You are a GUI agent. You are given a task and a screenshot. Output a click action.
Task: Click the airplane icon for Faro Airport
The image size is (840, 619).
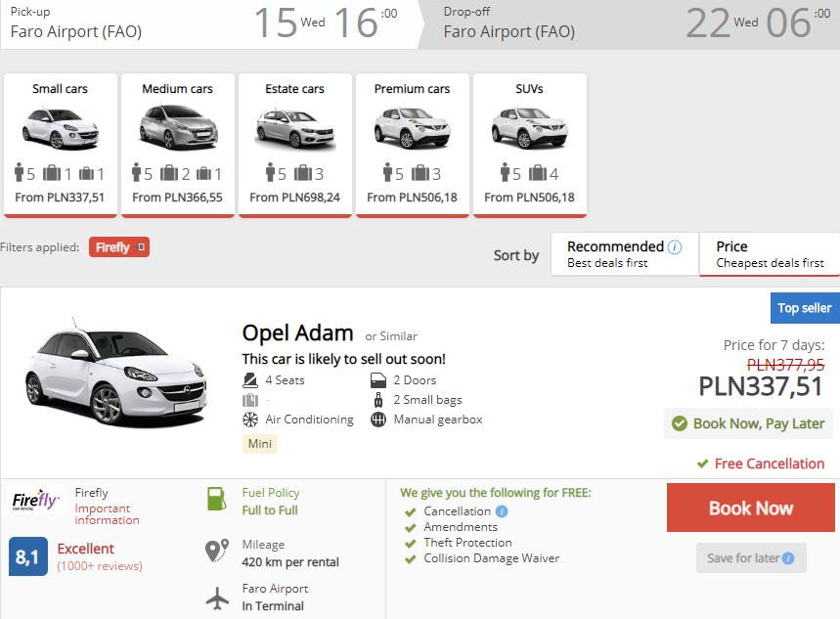tap(217, 597)
